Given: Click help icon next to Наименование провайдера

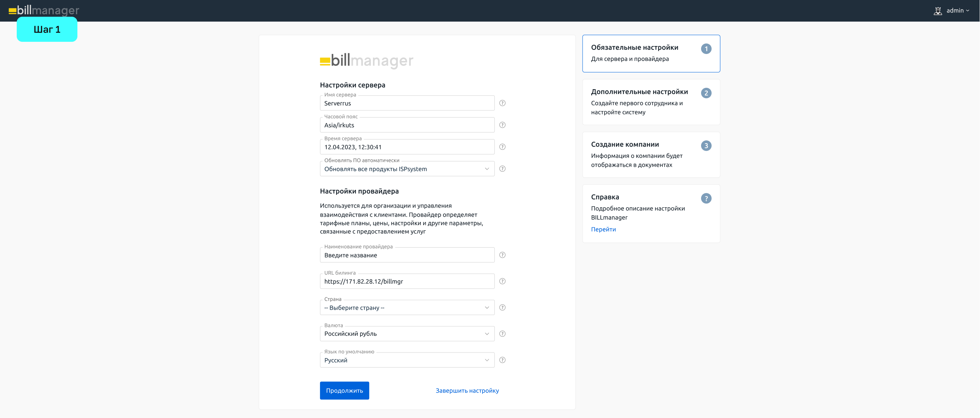Looking at the screenshot, I should pyautogui.click(x=502, y=255).
